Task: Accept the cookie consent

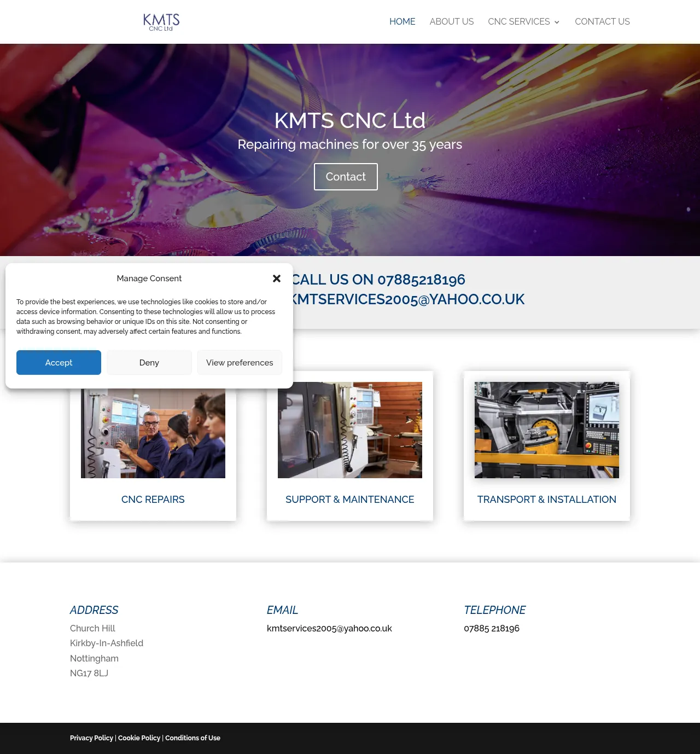Action: tap(59, 362)
